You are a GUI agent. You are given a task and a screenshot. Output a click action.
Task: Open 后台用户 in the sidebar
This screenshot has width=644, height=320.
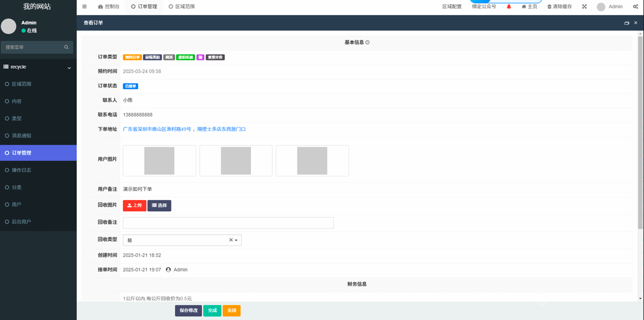pos(38,222)
